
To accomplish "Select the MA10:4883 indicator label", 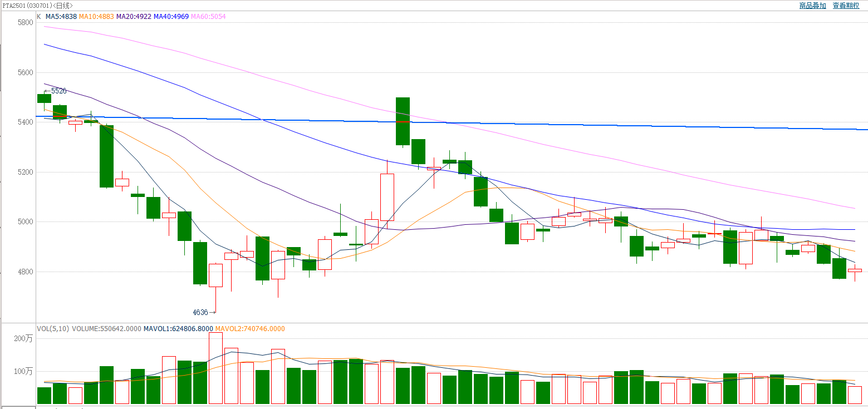I will pos(96,17).
